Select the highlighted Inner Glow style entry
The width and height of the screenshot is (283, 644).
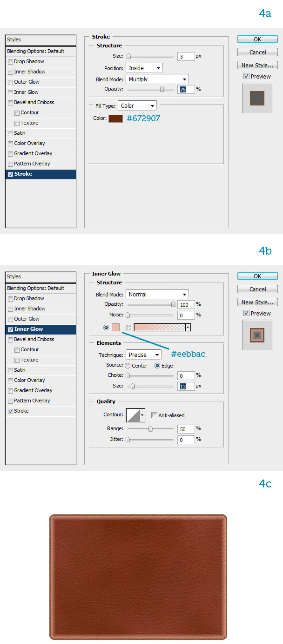pos(40,329)
